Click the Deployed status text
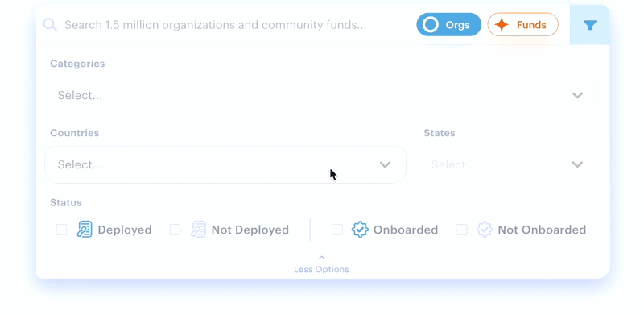The width and height of the screenshot is (644, 315). click(x=125, y=230)
